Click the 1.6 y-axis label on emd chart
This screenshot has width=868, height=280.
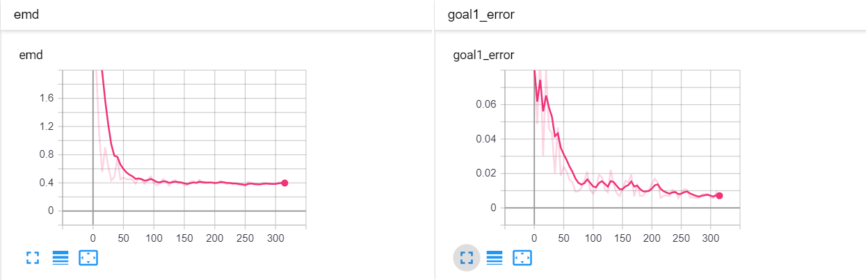click(x=47, y=98)
